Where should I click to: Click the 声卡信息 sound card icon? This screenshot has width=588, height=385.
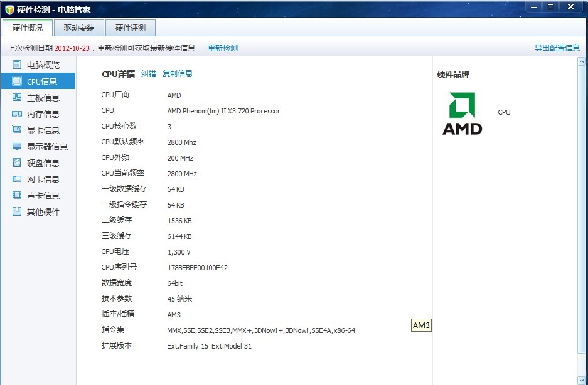[x=17, y=195]
